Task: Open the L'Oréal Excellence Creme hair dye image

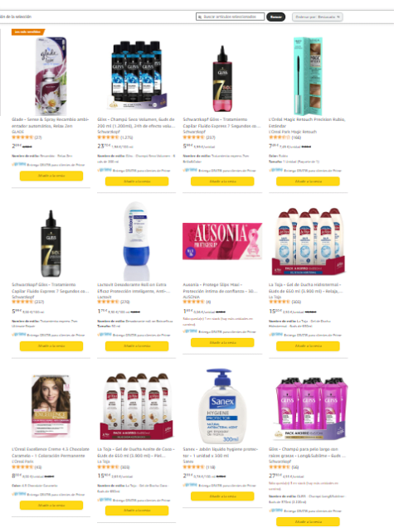Action: click(51, 406)
